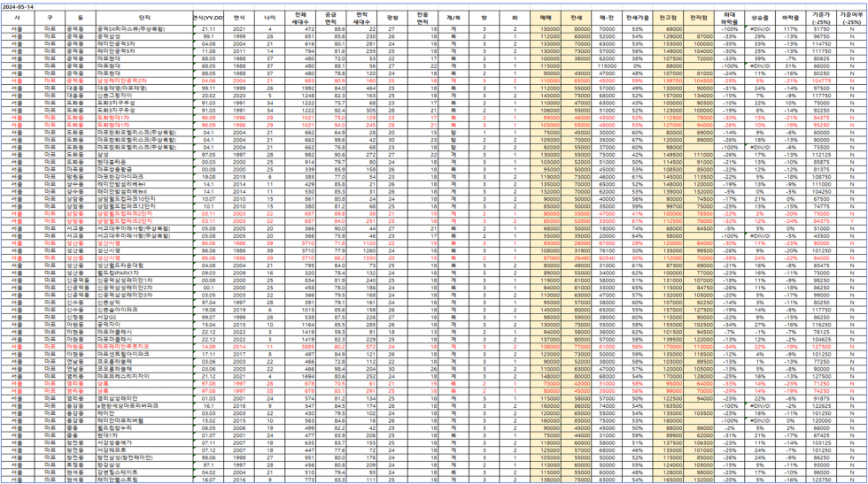Click the 상승률 column header
The width and height of the screenshot is (868, 484).
[x=760, y=18]
